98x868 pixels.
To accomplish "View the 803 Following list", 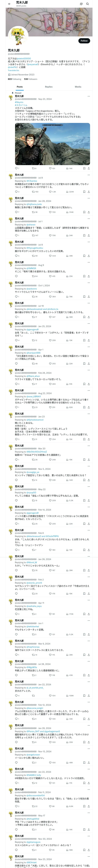I will [15, 79].
